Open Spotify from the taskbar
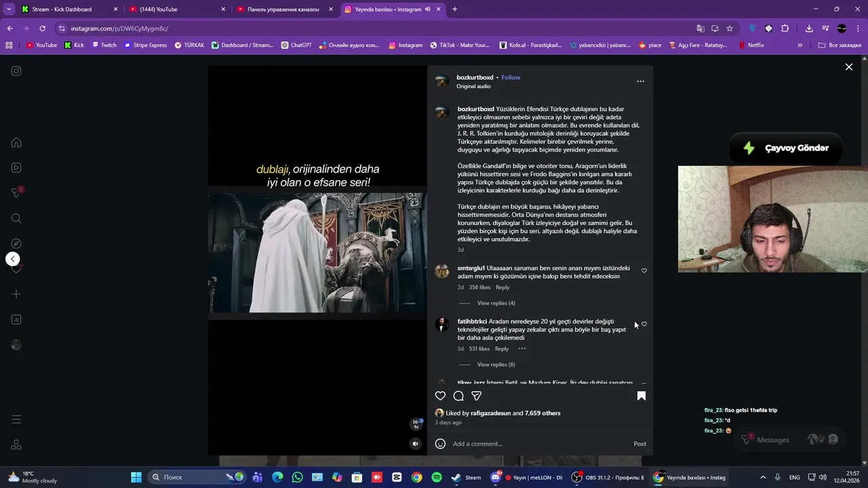868x488 pixels. coord(436,477)
